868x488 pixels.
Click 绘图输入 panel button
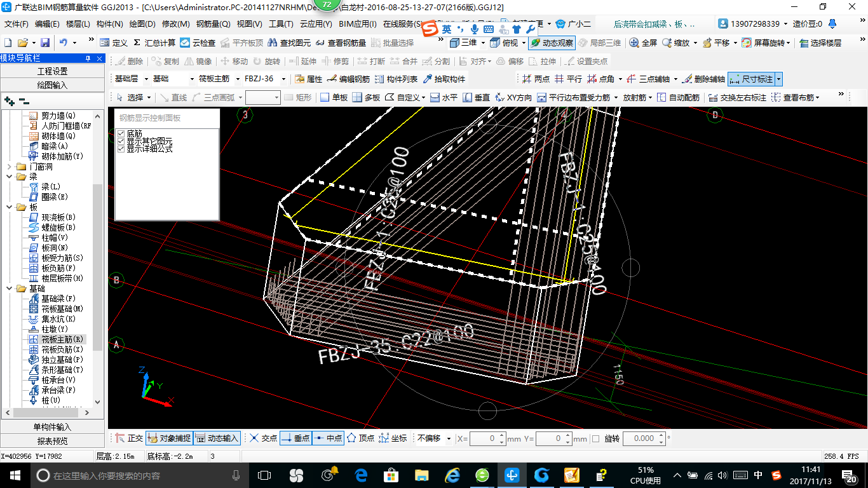tap(52, 85)
